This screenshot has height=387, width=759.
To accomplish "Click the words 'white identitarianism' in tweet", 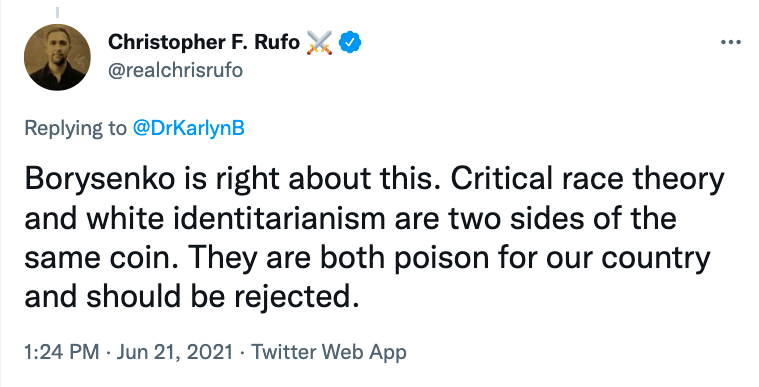I will point(236,218).
